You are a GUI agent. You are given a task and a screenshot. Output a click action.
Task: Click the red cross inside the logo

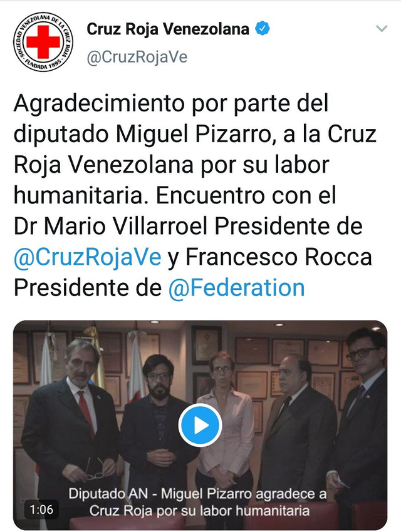[43, 42]
